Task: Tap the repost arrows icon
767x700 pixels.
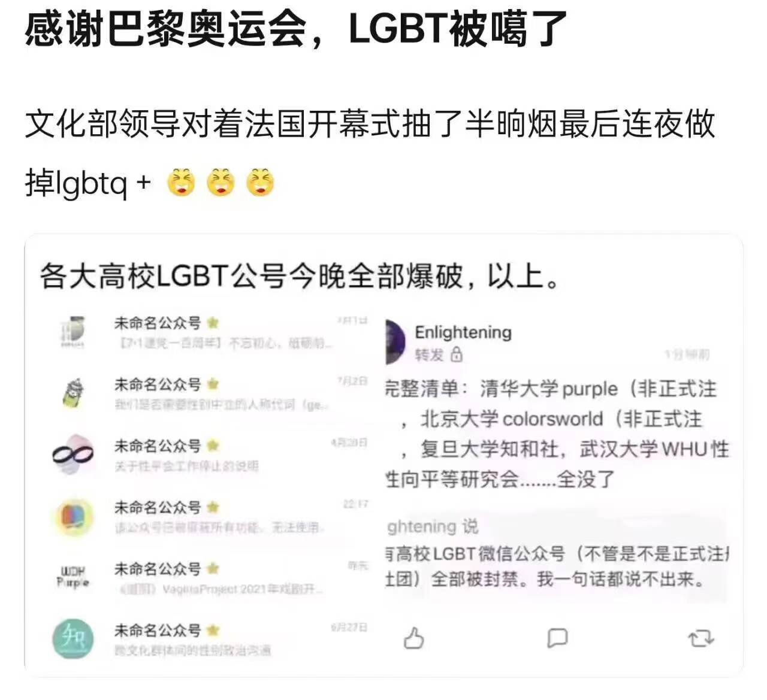Action: click(x=700, y=638)
